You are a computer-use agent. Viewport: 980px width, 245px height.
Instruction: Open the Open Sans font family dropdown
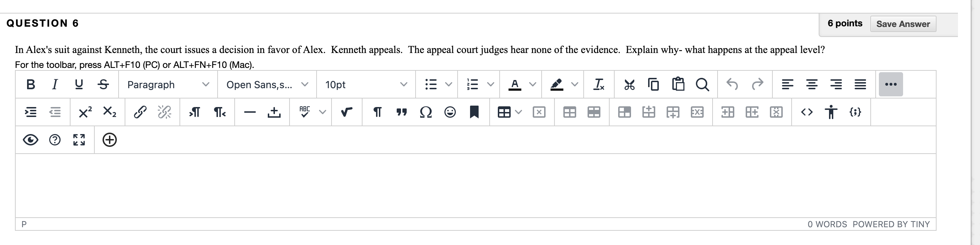(267, 84)
